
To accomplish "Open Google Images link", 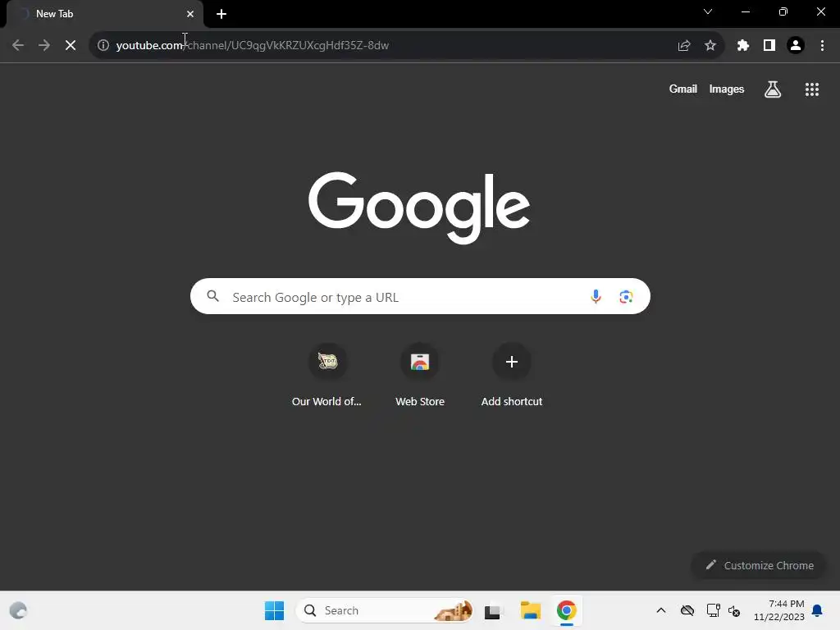I will (727, 89).
